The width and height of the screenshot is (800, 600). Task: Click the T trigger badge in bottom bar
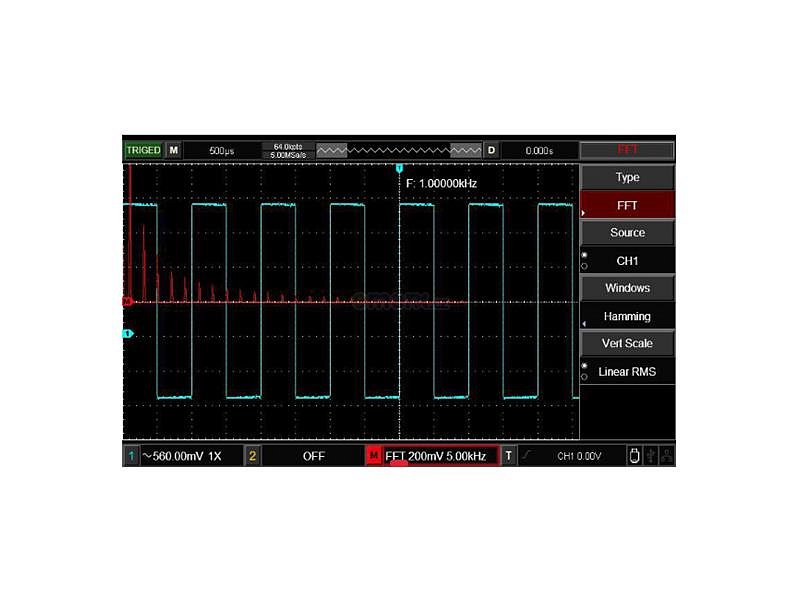point(509,456)
